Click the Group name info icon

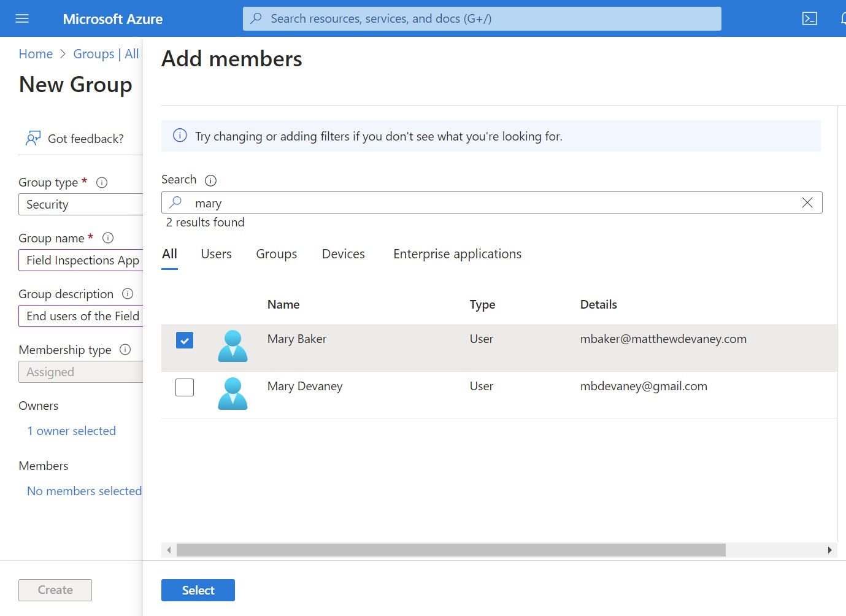tap(108, 238)
